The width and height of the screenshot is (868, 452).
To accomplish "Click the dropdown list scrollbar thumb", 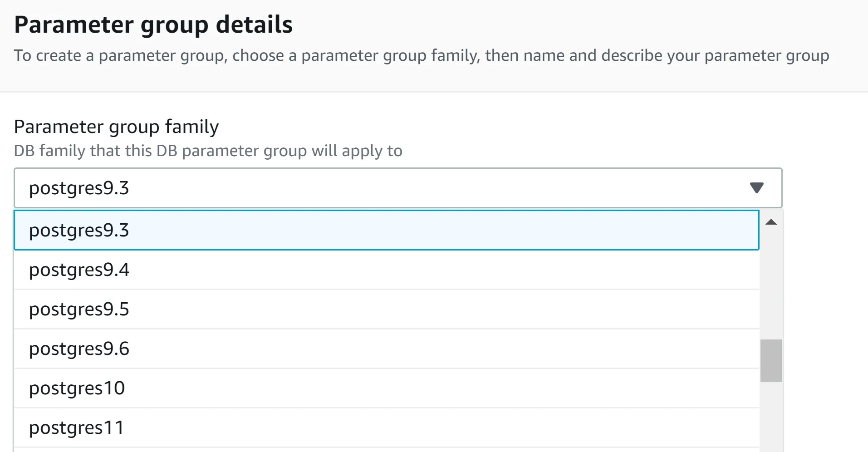I will tap(771, 361).
